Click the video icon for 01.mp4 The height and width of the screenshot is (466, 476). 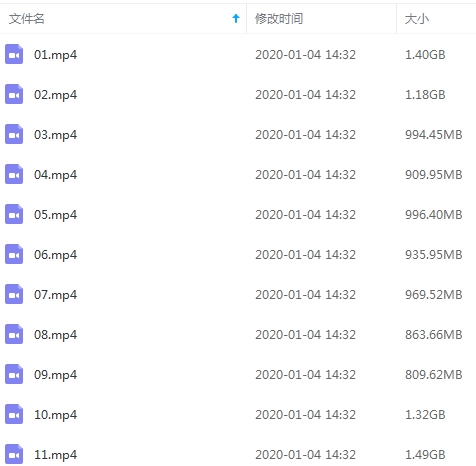pyautogui.click(x=14, y=54)
